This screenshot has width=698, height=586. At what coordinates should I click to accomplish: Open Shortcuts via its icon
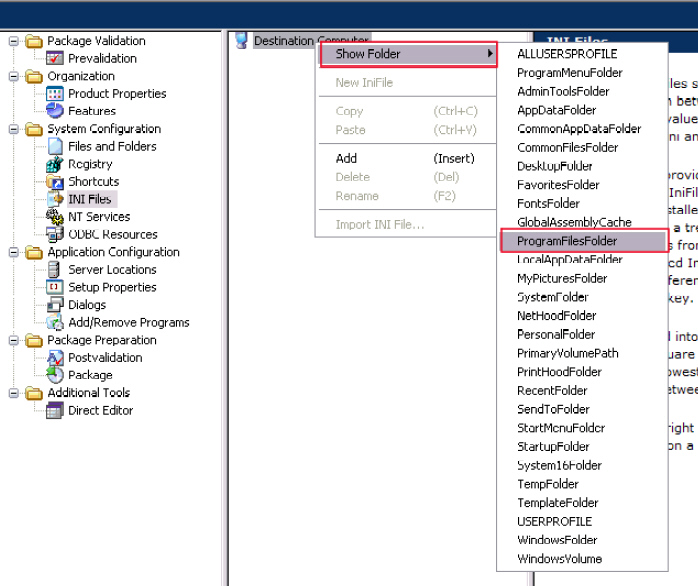click(x=55, y=182)
